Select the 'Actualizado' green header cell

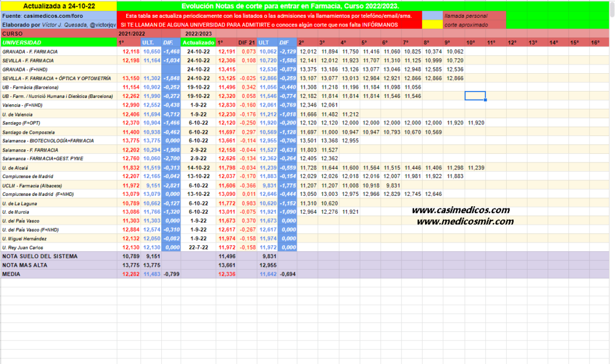tap(199, 43)
